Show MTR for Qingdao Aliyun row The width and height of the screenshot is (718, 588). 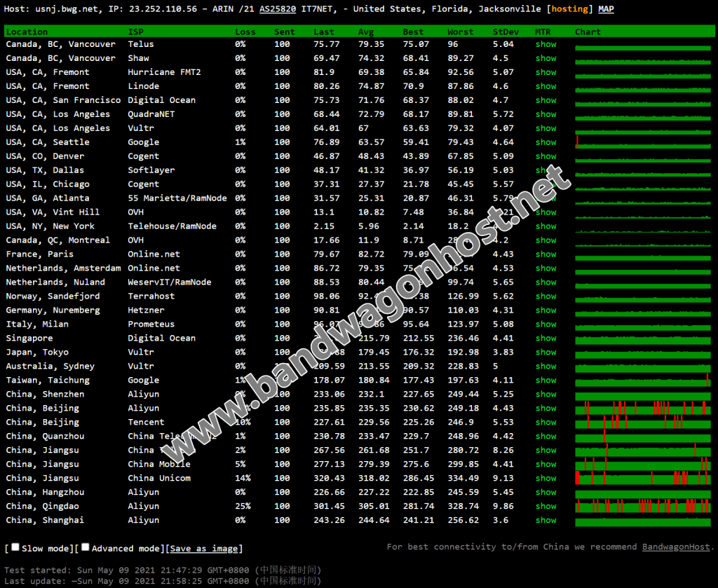tap(546, 507)
